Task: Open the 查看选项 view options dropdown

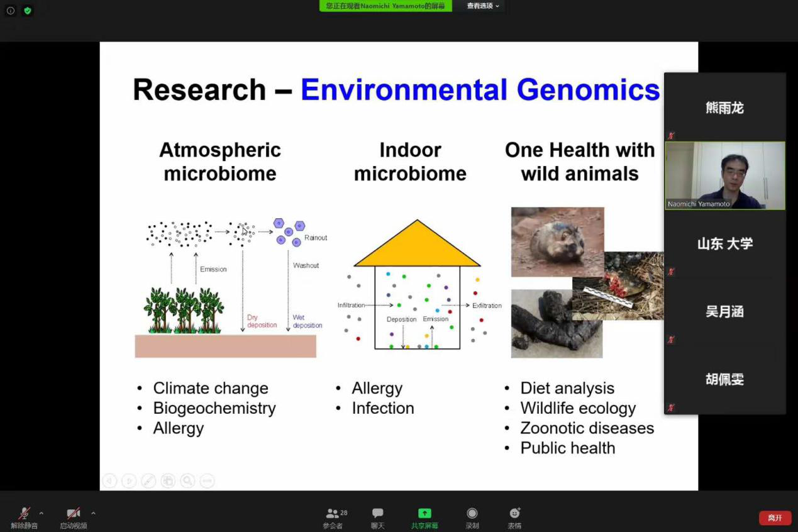Action: coord(482,6)
